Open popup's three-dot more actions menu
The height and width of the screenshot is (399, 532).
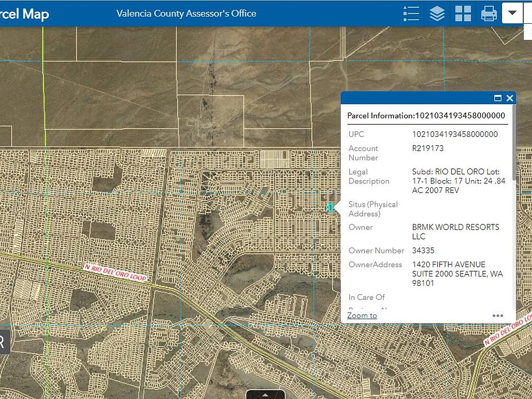pyautogui.click(x=498, y=316)
